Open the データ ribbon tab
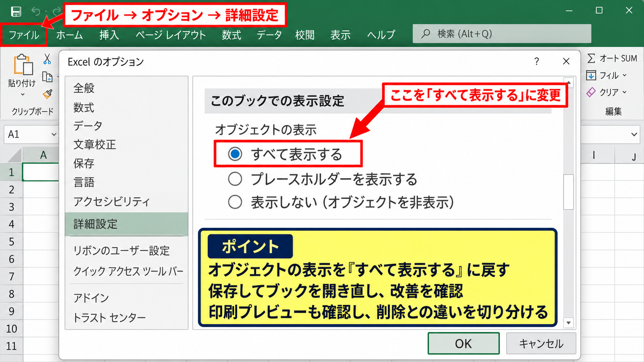Image resolution: width=644 pixels, height=362 pixels. click(x=269, y=35)
